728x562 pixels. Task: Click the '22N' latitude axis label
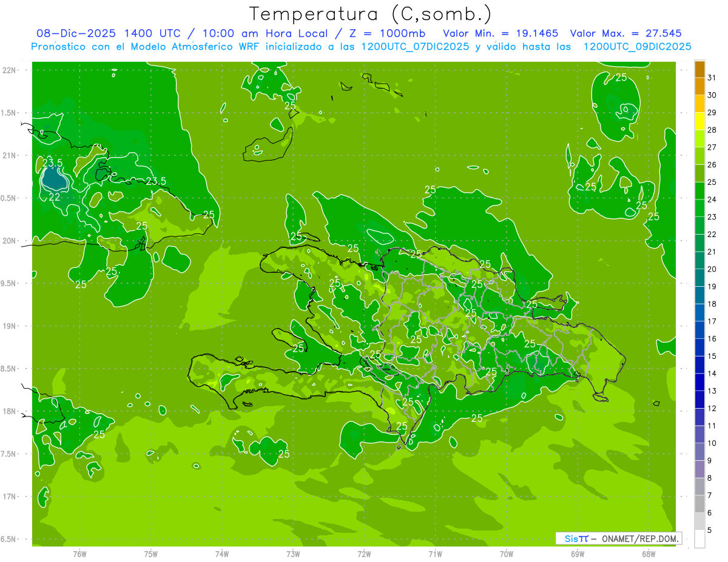[x=8, y=70]
